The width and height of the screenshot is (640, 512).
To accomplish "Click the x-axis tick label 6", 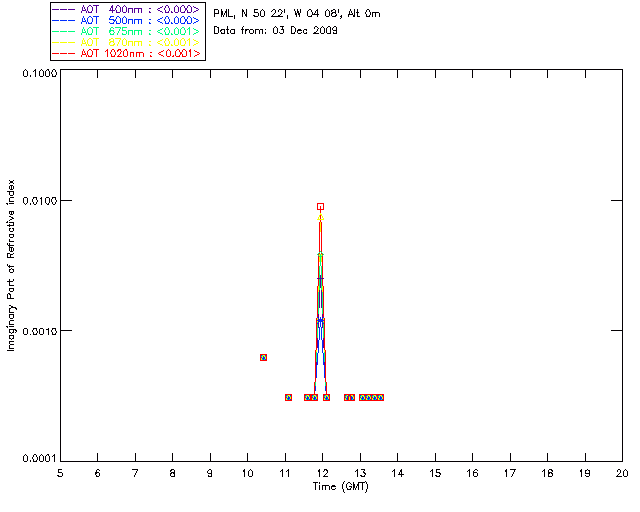I will [x=98, y=473].
